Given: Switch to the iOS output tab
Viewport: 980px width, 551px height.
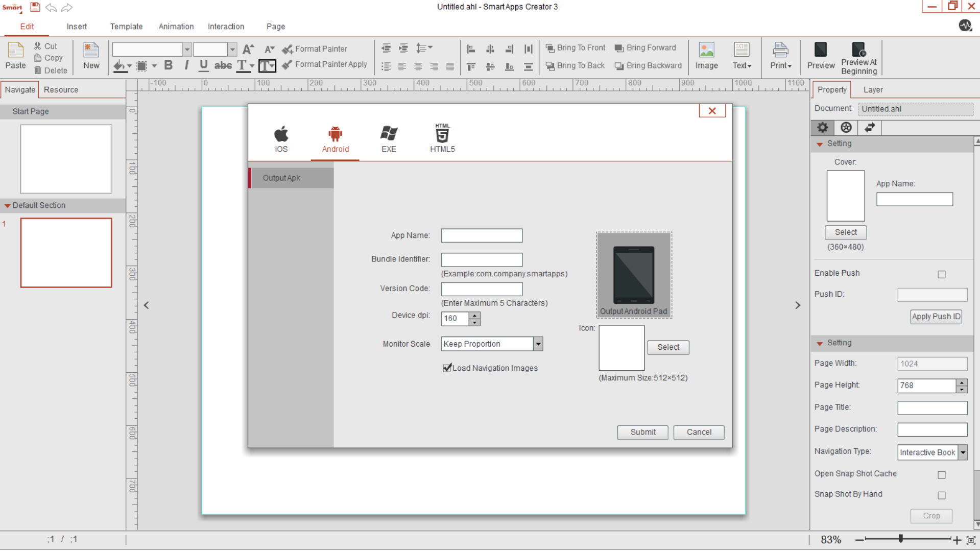Looking at the screenshot, I should [x=281, y=138].
